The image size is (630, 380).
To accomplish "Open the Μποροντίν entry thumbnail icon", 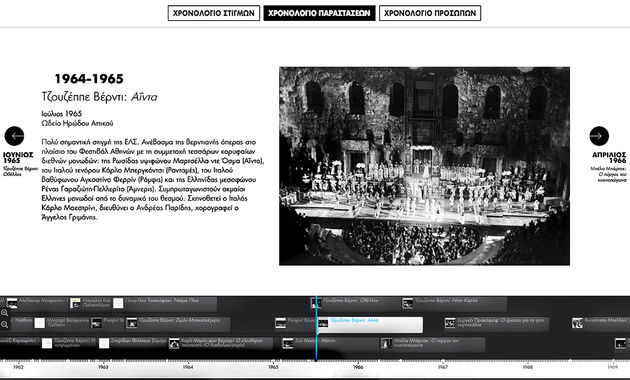I will pos(12,303).
